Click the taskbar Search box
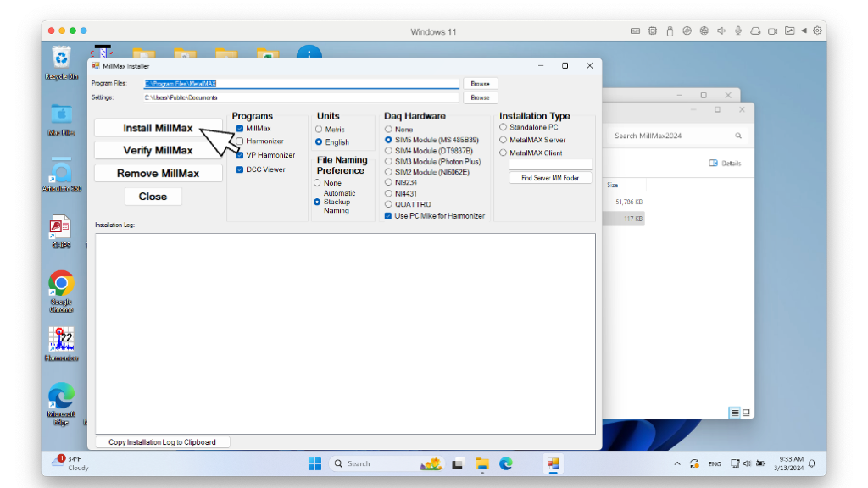 point(386,463)
